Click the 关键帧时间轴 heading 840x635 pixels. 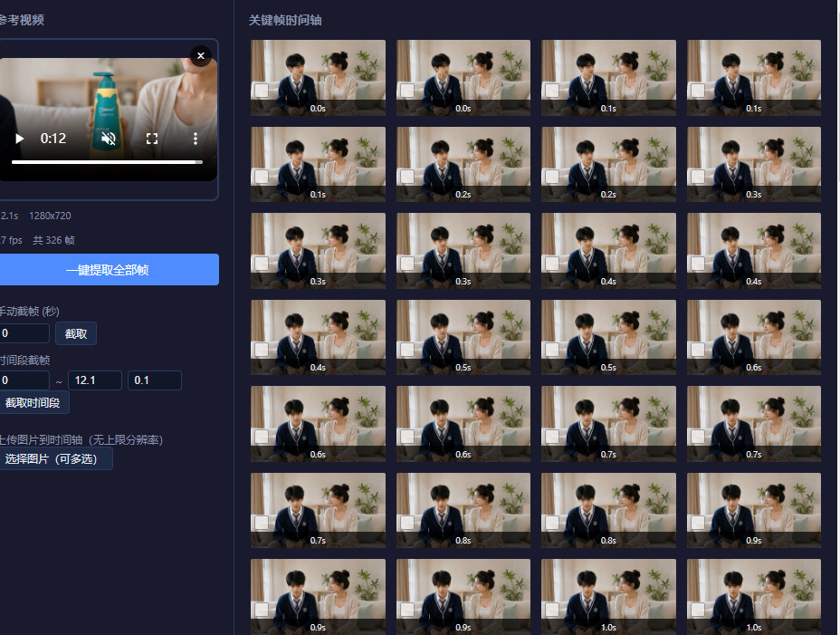point(285,20)
